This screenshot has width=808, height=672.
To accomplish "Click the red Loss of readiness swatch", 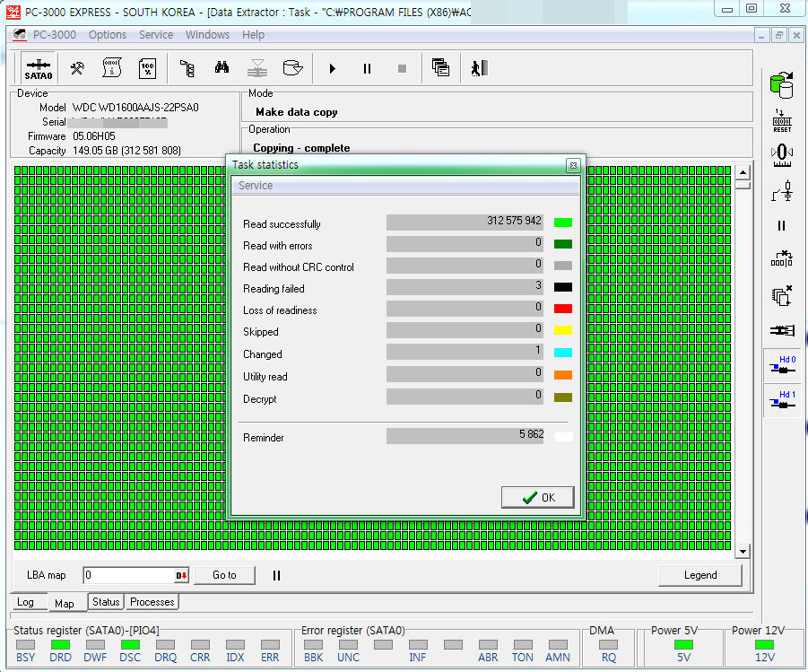I will (x=562, y=309).
